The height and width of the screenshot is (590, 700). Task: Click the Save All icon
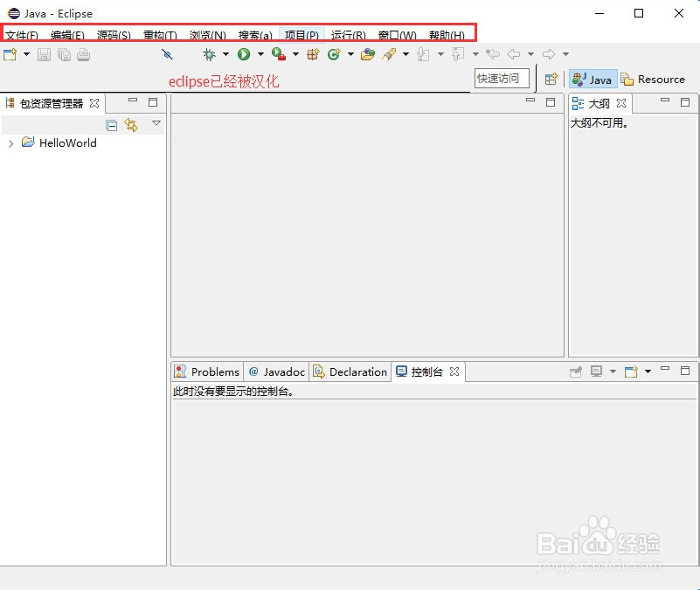(x=64, y=54)
